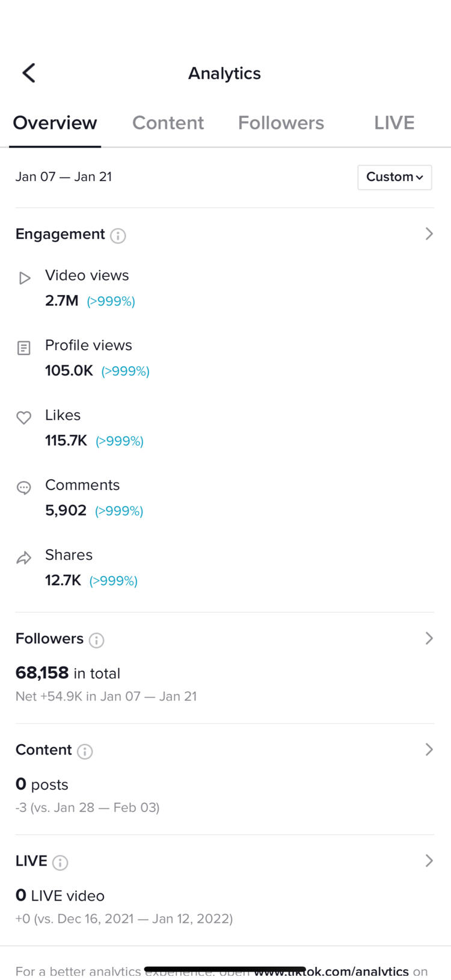Click the Content section info icon

[x=85, y=751]
